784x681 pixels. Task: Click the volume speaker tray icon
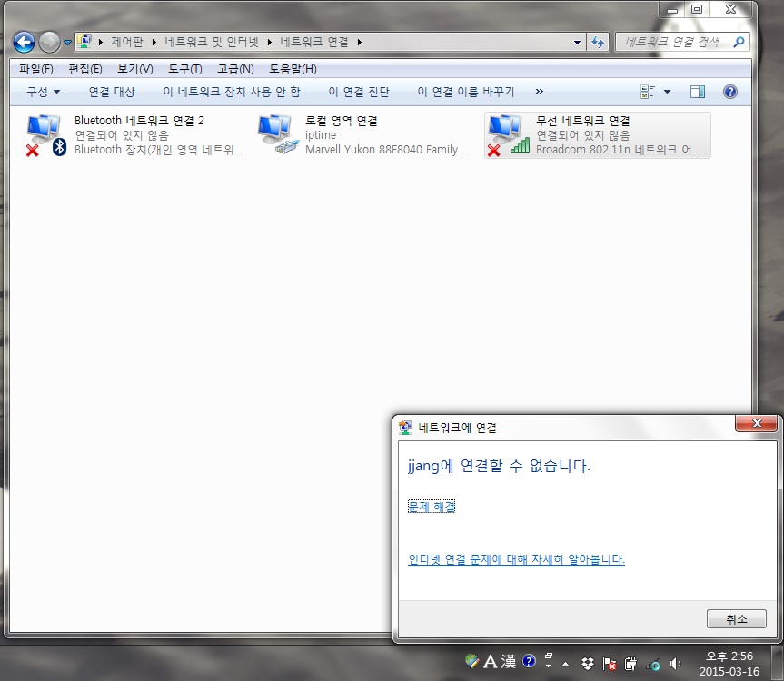(x=675, y=663)
